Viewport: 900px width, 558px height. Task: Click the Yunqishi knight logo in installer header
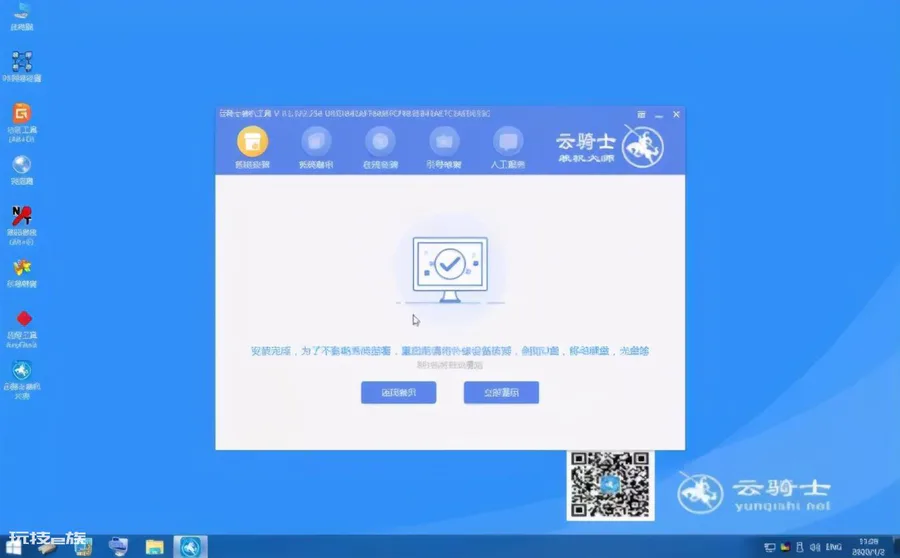pyautogui.click(x=642, y=146)
